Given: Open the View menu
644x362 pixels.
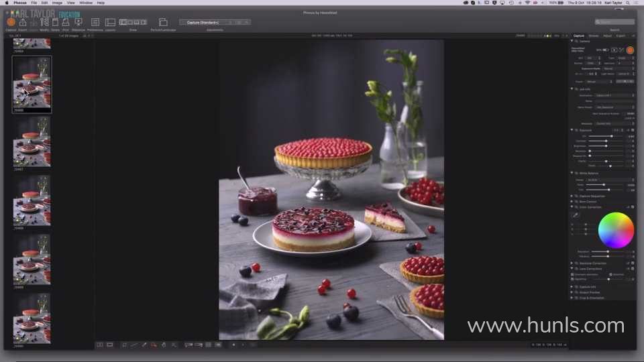Looking at the screenshot, I should pyautogui.click(x=70, y=3).
